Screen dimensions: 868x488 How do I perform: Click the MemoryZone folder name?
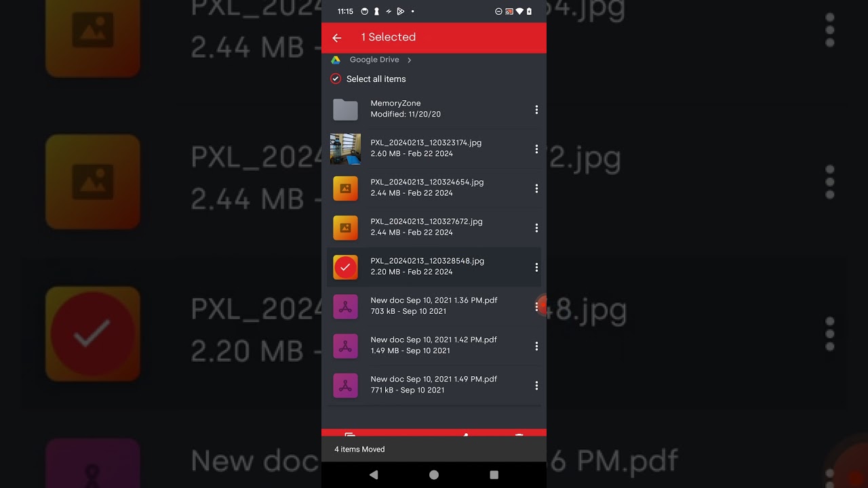click(x=395, y=103)
